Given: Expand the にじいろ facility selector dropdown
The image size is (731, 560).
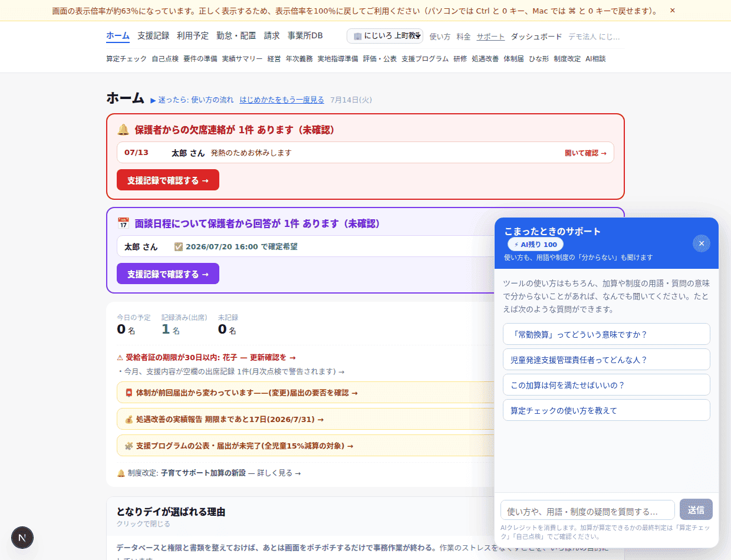Looking at the screenshot, I should tap(385, 36).
